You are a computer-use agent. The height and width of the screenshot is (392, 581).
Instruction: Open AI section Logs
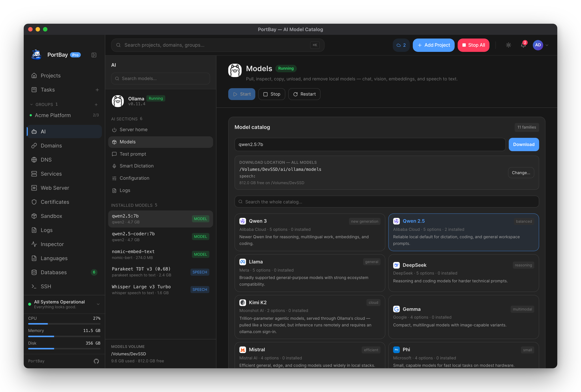click(160, 190)
